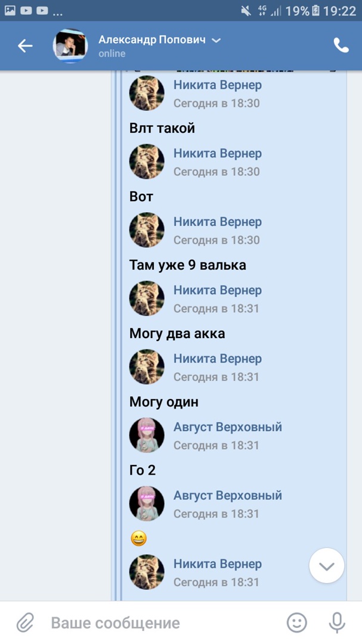Tap anime avatar above the smiley emoji
This screenshot has height=644, width=362.
coord(147,504)
